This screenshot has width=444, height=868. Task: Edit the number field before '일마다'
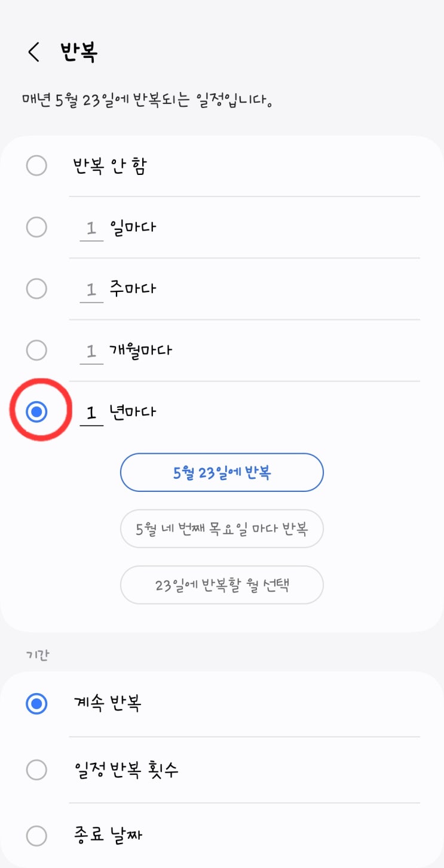pyautogui.click(x=91, y=228)
